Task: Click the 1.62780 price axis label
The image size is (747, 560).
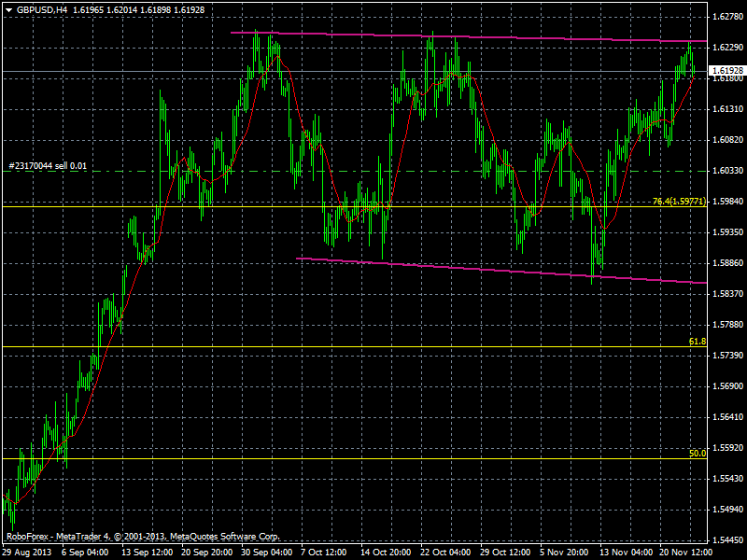Action: pos(727,17)
